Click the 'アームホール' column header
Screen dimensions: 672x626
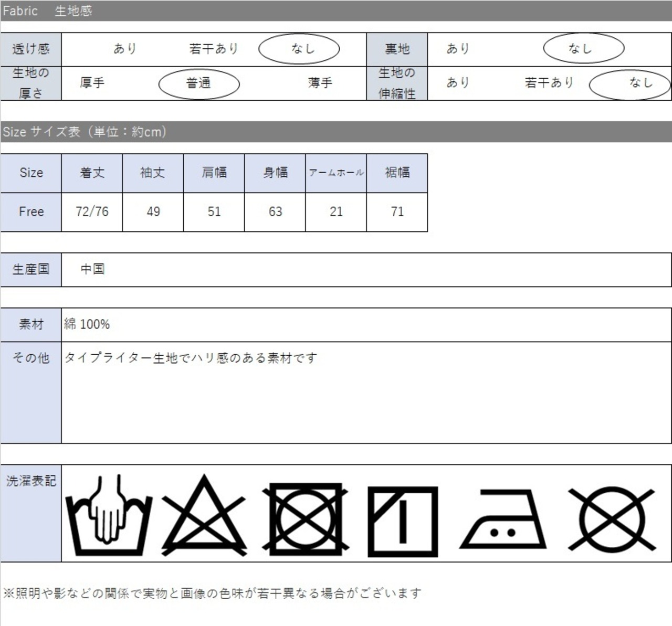point(336,173)
